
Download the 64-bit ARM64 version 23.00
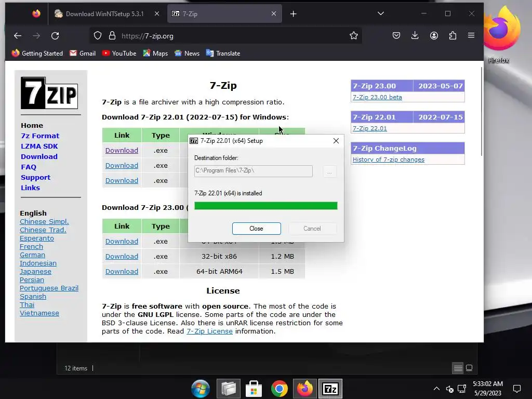(122, 271)
